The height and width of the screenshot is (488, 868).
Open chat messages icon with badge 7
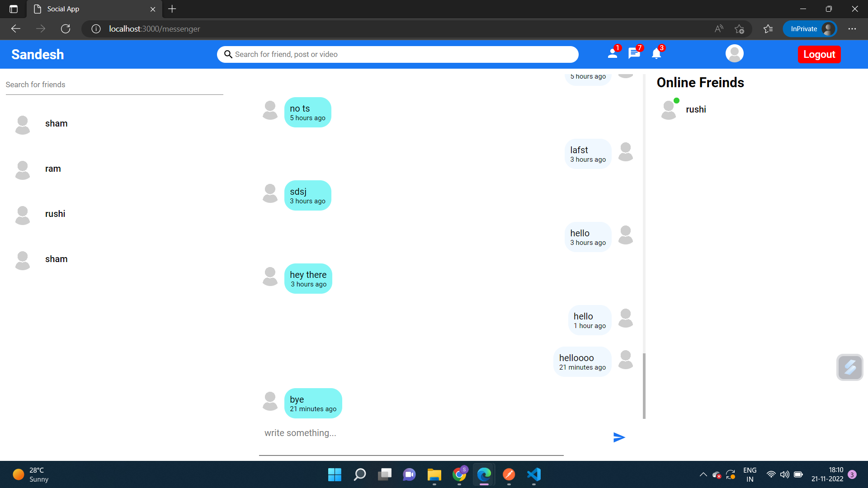point(634,54)
